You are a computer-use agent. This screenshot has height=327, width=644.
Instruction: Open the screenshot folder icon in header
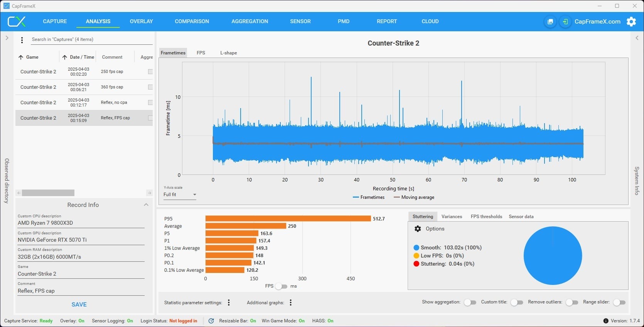pyautogui.click(x=550, y=22)
